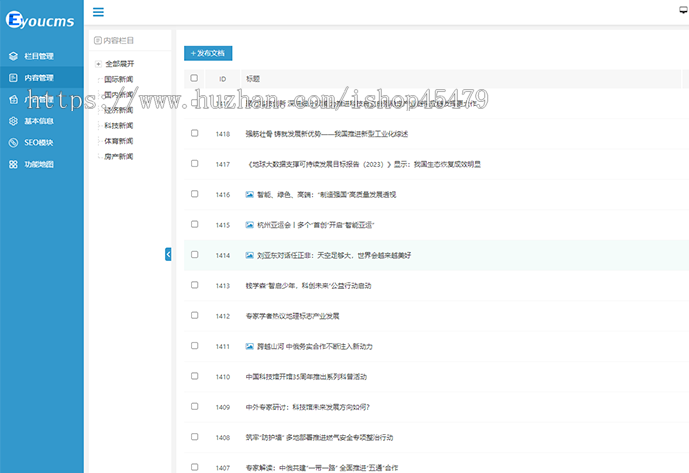The height and width of the screenshot is (473, 689).
Task: Click the ID cell reading 1408
Action: coord(223,437)
